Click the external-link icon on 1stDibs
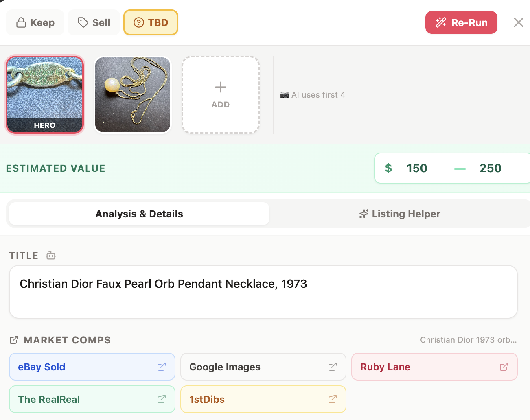 tap(333, 399)
